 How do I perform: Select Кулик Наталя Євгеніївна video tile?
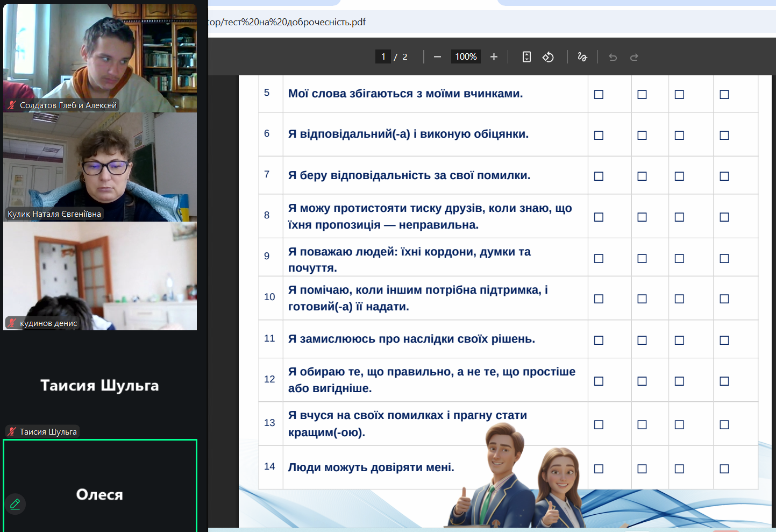coord(100,167)
